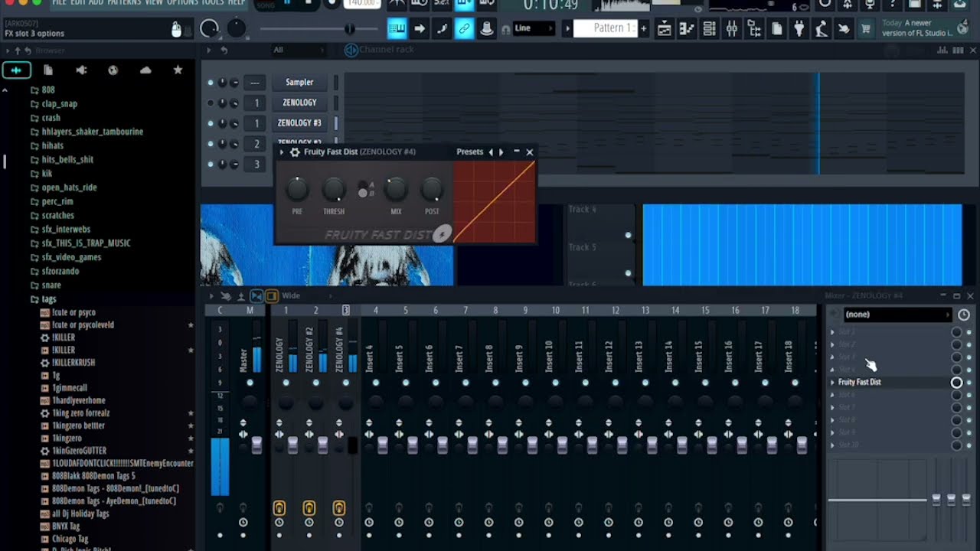Open the channel rack graph editor icon
980x551 pixels.
941,51
